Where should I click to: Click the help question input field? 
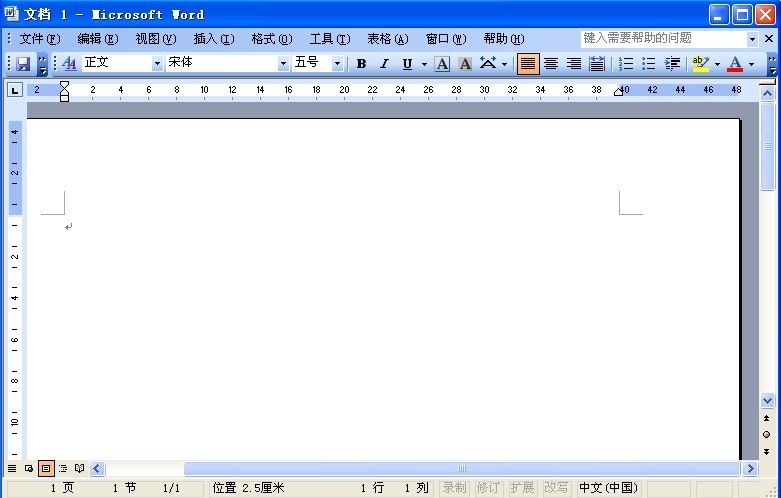point(663,39)
